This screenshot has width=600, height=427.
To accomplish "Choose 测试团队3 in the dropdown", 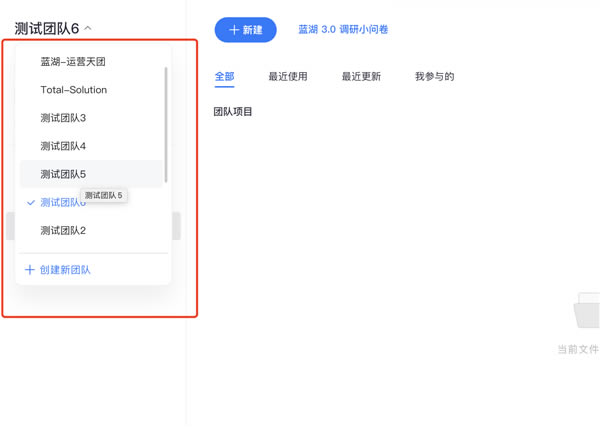I will (x=63, y=118).
